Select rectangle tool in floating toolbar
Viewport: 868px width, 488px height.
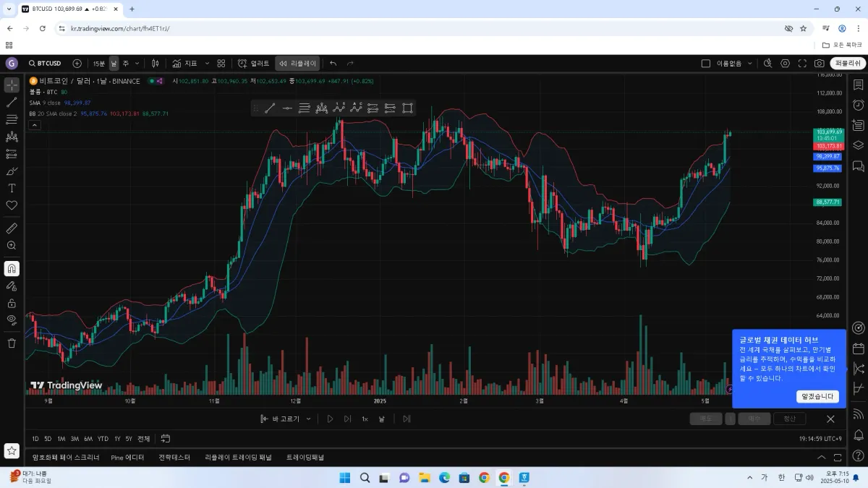407,108
